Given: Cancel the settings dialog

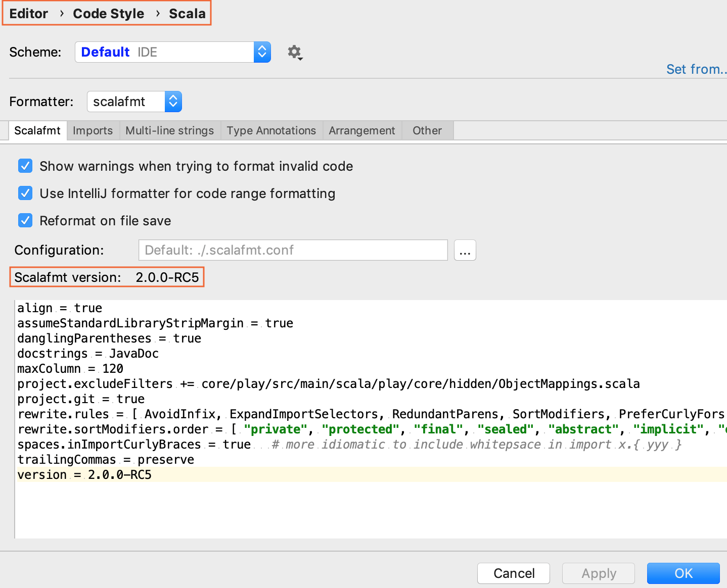Looking at the screenshot, I should point(513,573).
